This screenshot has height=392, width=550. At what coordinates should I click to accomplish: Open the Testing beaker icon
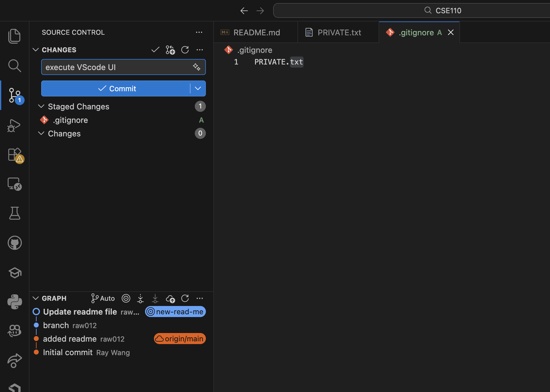click(14, 213)
